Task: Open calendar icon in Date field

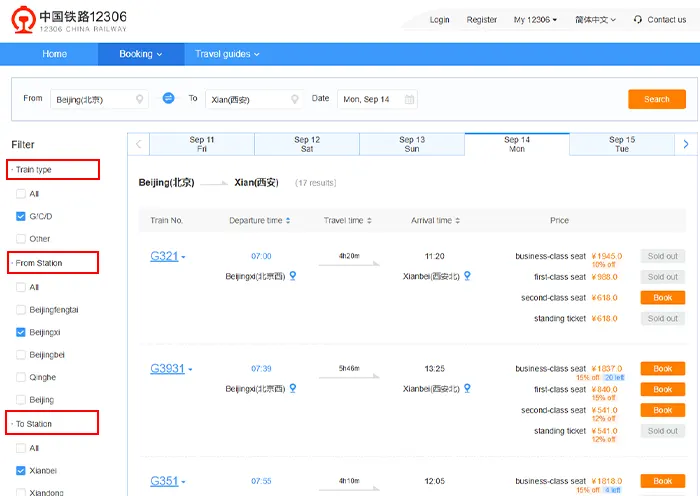Action: [x=409, y=99]
